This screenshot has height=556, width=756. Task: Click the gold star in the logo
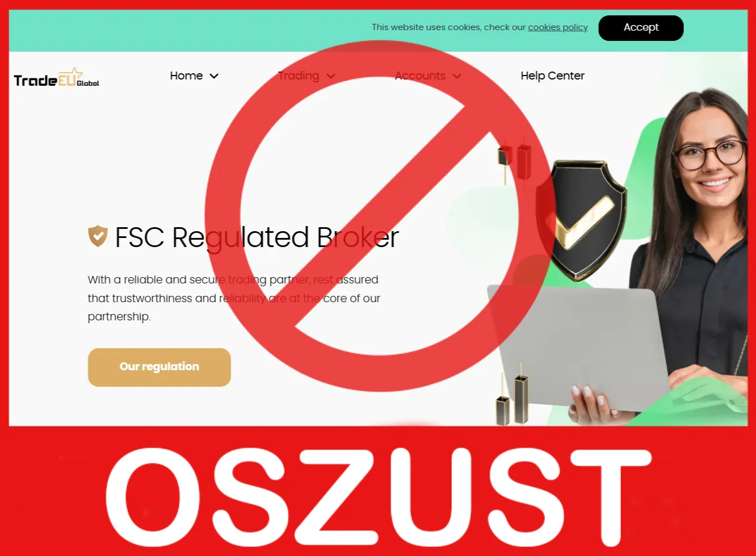tap(75, 74)
